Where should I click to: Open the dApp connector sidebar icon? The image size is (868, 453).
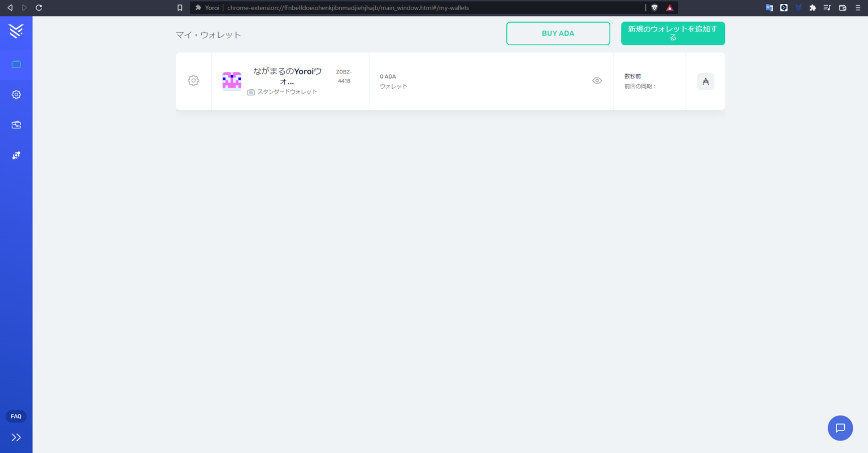pyautogui.click(x=16, y=156)
